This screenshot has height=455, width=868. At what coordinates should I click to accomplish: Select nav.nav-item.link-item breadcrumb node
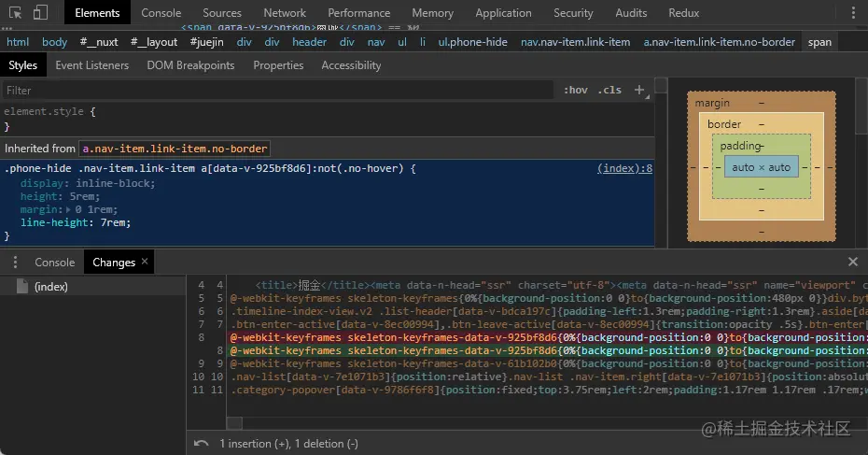[575, 42]
